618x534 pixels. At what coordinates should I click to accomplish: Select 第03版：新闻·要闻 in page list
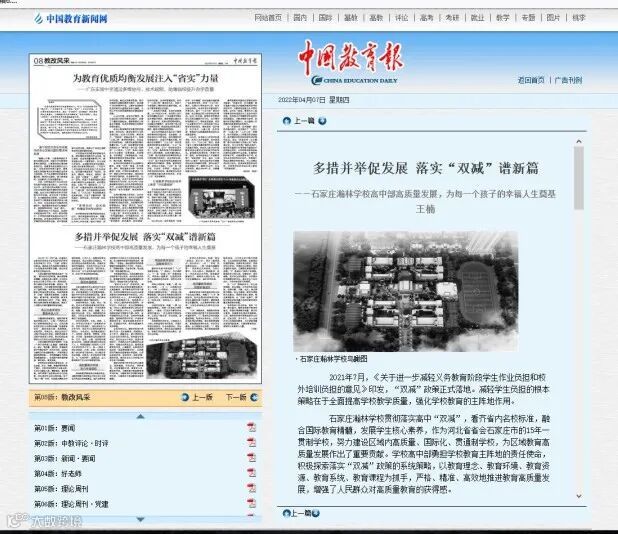click(65, 458)
